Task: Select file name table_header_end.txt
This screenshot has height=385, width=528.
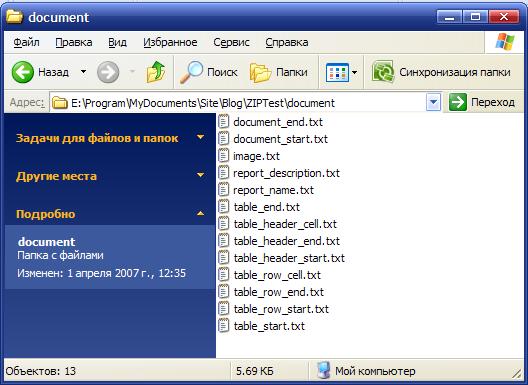Action: coord(287,241)
